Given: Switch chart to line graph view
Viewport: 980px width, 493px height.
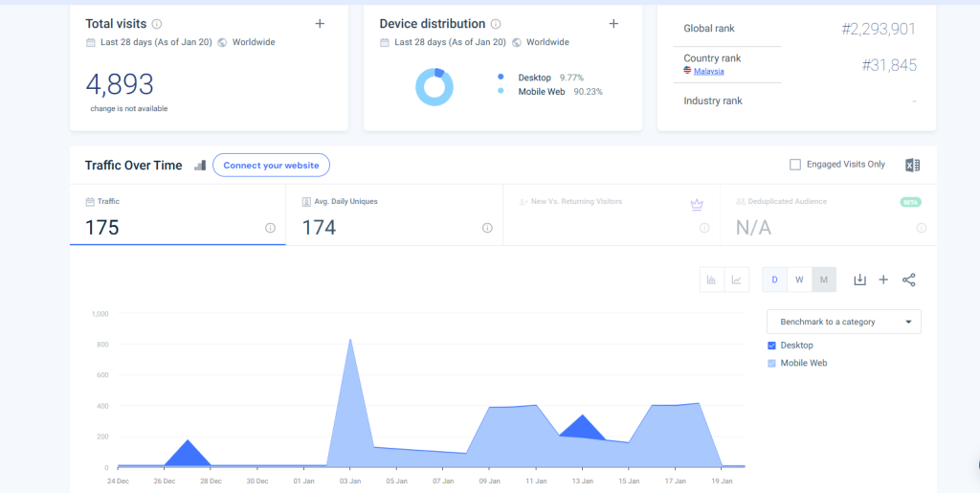Looking at the screenshot, I should [x=736, y=280].
